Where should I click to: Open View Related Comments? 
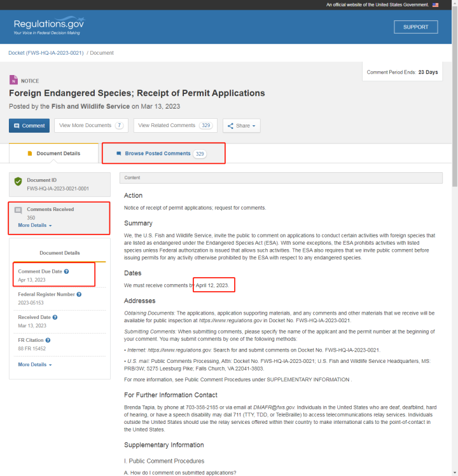coord(174,126)
